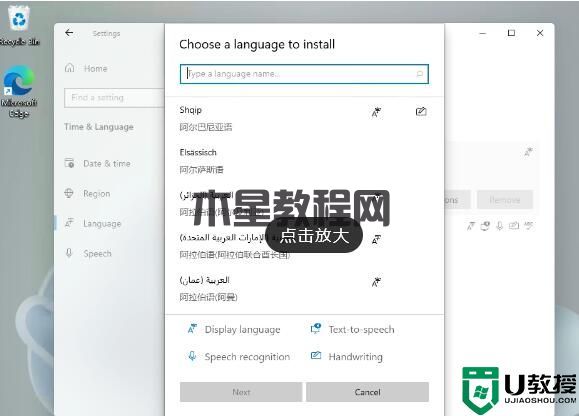Click the Time & Language heading
579x416 pixels.
pos(99,127)
